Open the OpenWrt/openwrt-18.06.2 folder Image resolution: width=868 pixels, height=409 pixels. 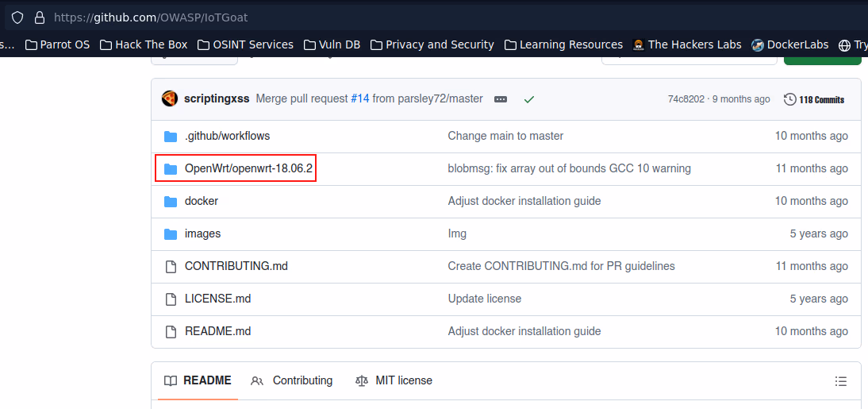click(x=248, y=168)
